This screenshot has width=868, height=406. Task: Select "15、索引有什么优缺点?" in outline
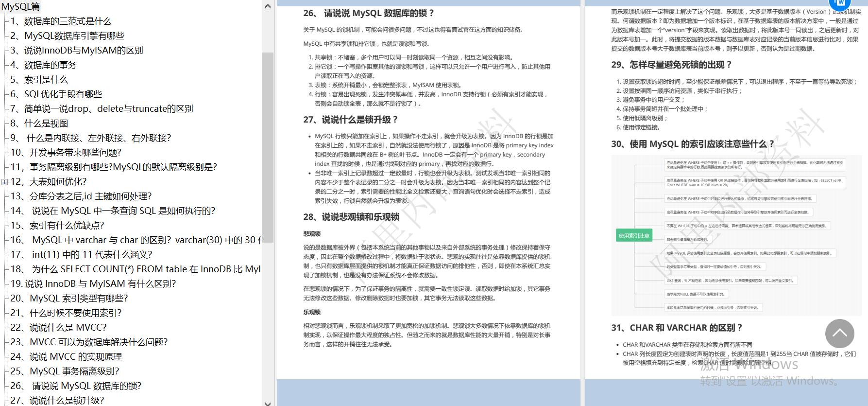pos(57,226)
